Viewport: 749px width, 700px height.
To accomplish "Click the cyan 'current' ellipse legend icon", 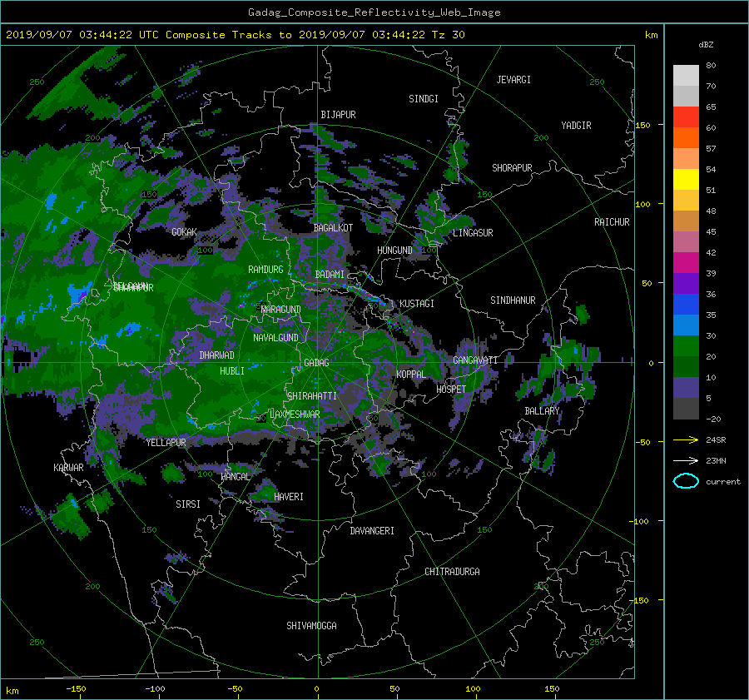I will (x=686, y=481).
